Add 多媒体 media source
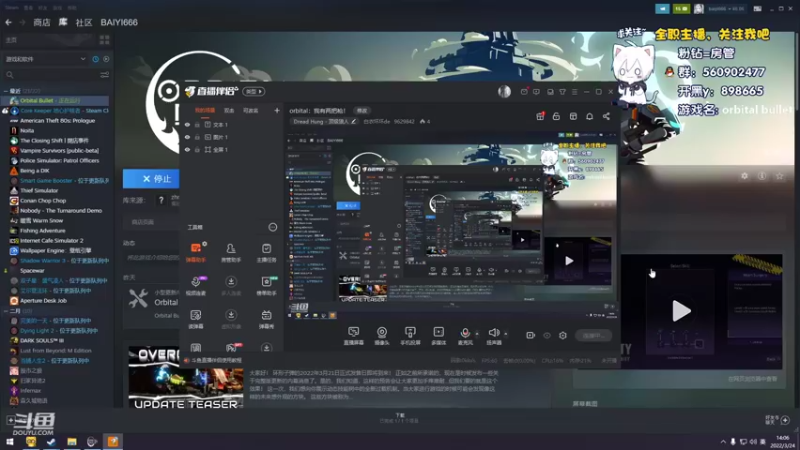 (x=439, y=336)
